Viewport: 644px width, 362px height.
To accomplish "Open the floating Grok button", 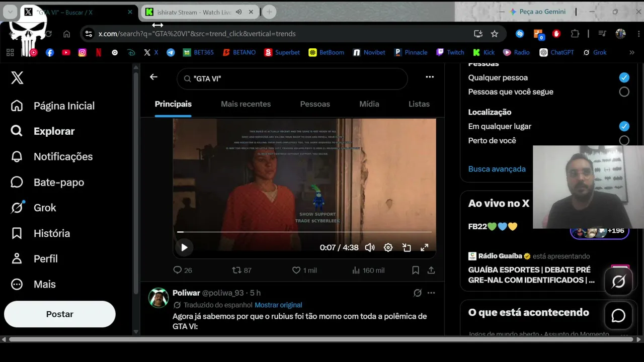I will point(618,282).
